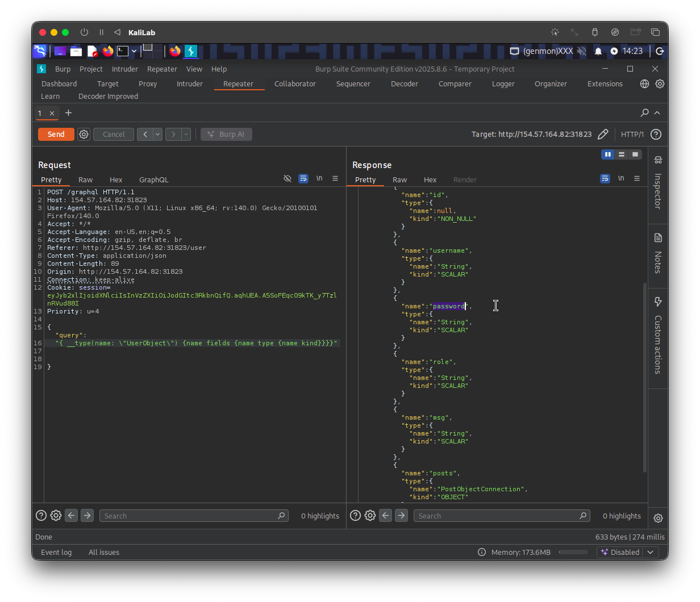Viewport: 700px width, 602px height.
Task: Open the Repeater help question mark icon
Action: click(656, 135)
